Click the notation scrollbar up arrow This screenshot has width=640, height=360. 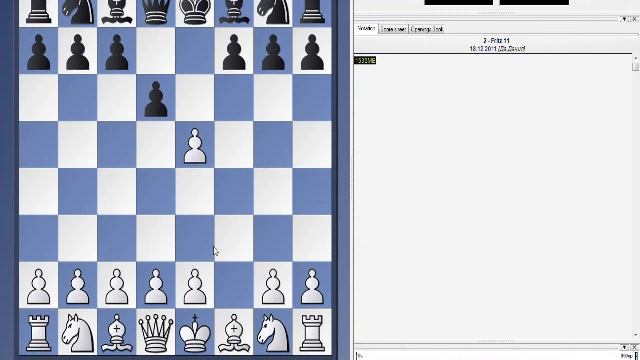[636, 57]
